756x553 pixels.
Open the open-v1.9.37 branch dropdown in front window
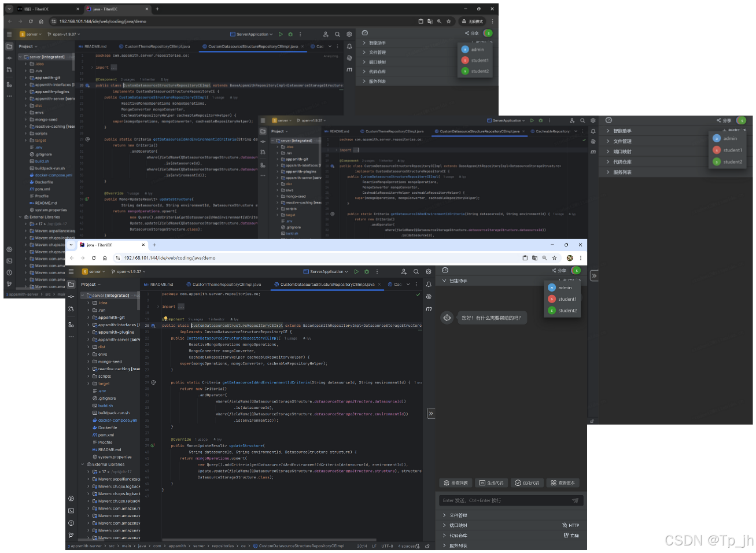[128, 271]
